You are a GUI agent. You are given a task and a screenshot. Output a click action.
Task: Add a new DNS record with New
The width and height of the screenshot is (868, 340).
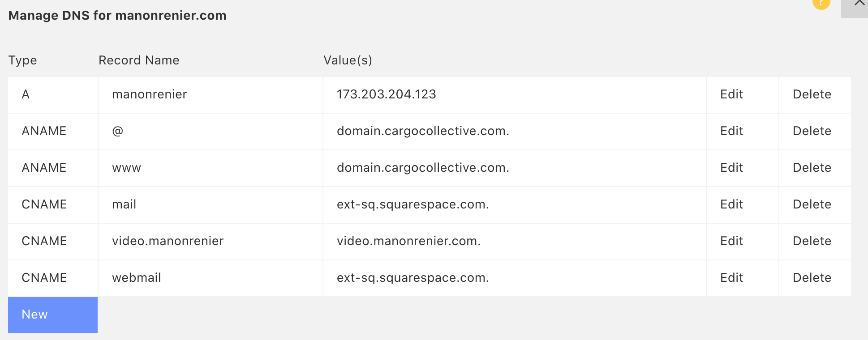coord(53,314)
